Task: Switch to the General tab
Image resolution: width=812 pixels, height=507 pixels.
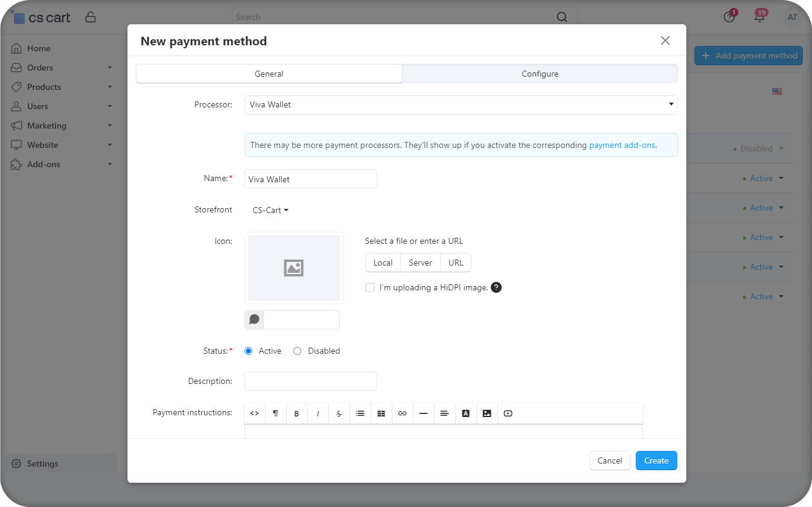Action: (x=269, y=74)
